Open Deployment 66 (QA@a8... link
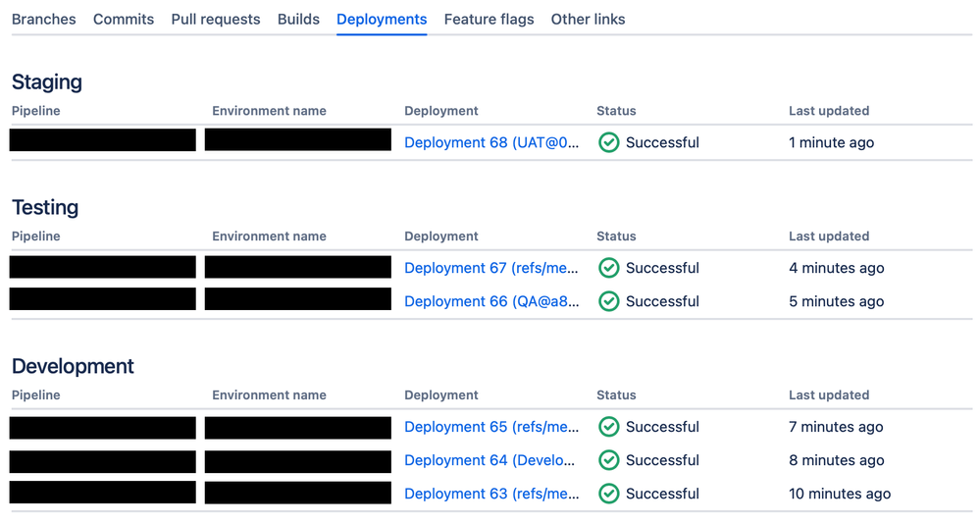Screen dimensions: 980x524 tap(491, 301)
